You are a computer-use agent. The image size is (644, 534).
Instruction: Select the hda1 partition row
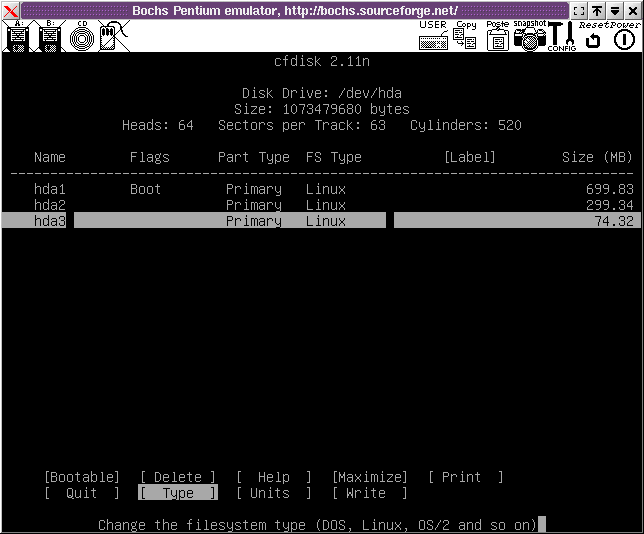pyautogui.click(x=320, y=189)
